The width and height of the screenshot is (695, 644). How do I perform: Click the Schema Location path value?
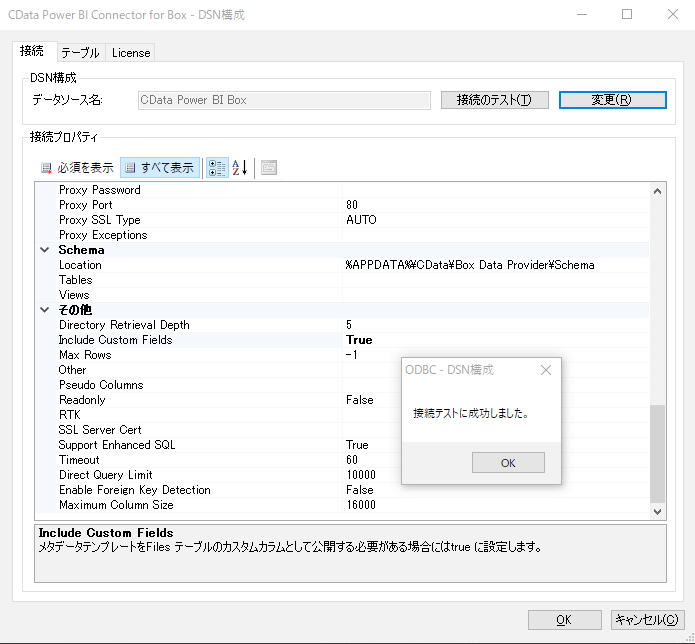pos(470,265)
